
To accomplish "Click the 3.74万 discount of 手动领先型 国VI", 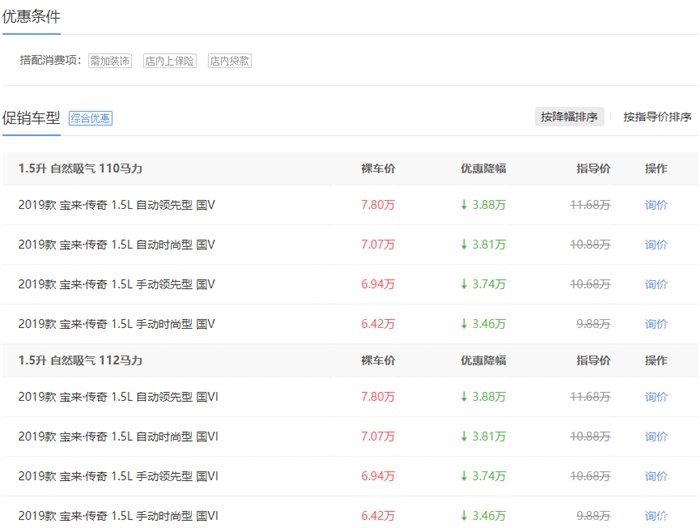I will pos(483,476).
